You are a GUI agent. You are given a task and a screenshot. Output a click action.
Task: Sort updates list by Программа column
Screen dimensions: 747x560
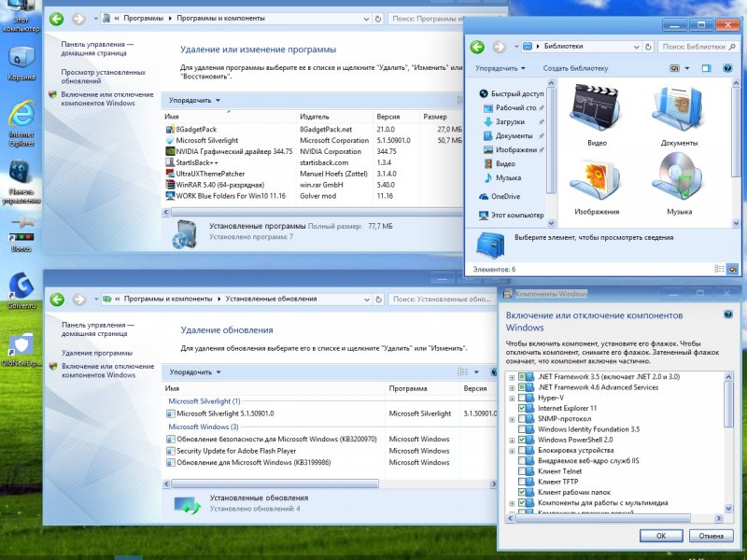point(423,388)
